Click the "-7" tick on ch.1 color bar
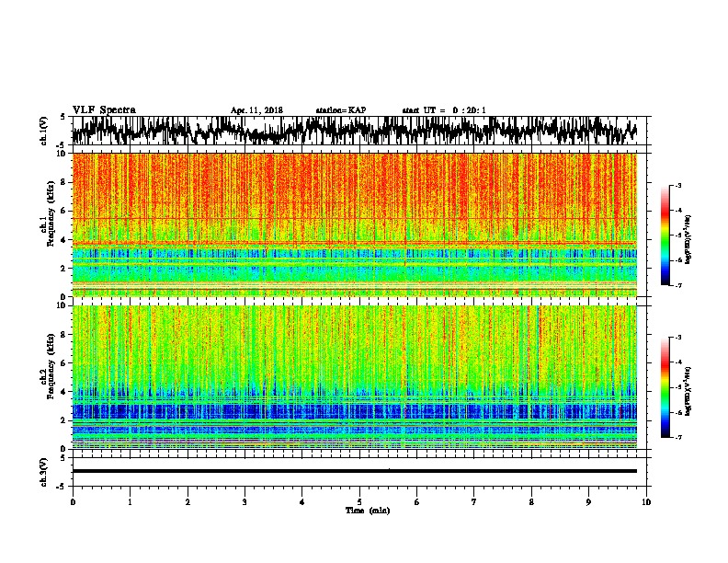 677,285
